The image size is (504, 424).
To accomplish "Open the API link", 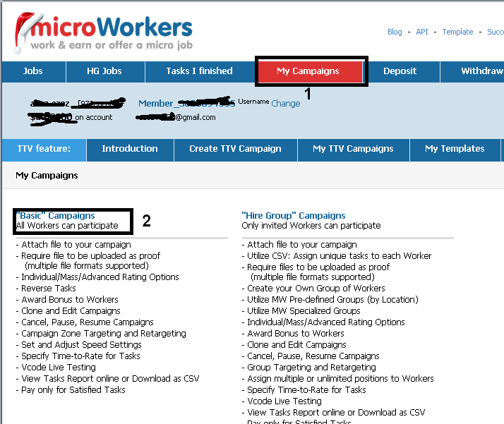I will (x=422, y=32).
